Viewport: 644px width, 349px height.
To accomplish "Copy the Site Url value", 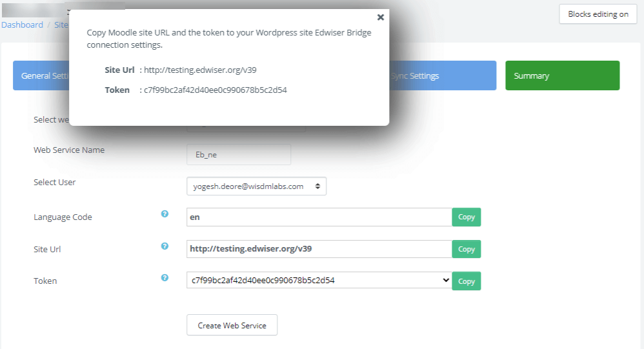I will point(466,249).
